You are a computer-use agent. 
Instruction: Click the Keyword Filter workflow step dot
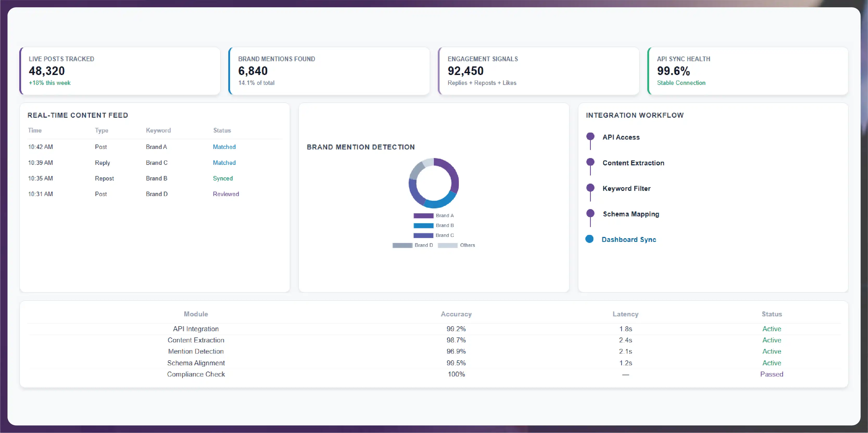[x=590, y=188]
